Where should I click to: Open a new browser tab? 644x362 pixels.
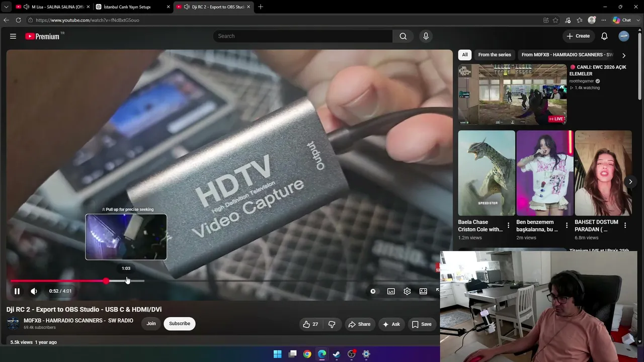coord(261,7)
